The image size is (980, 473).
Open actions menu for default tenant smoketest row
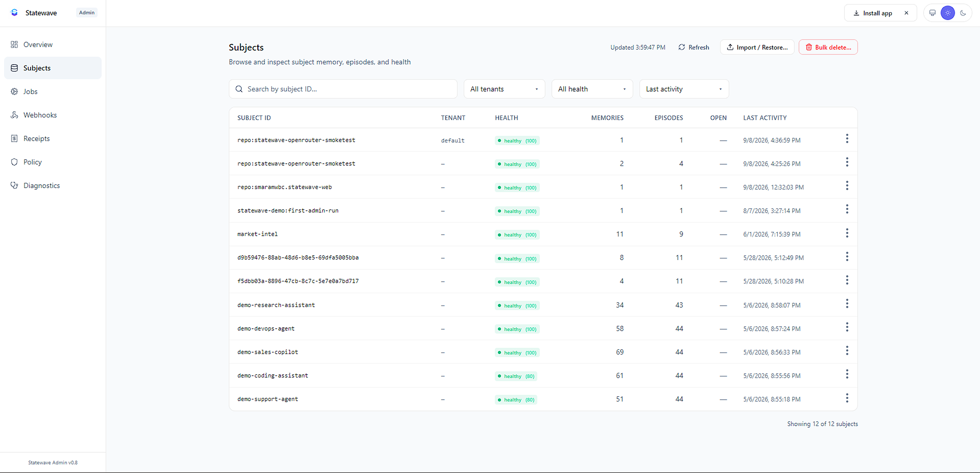(x=847, y=138)
